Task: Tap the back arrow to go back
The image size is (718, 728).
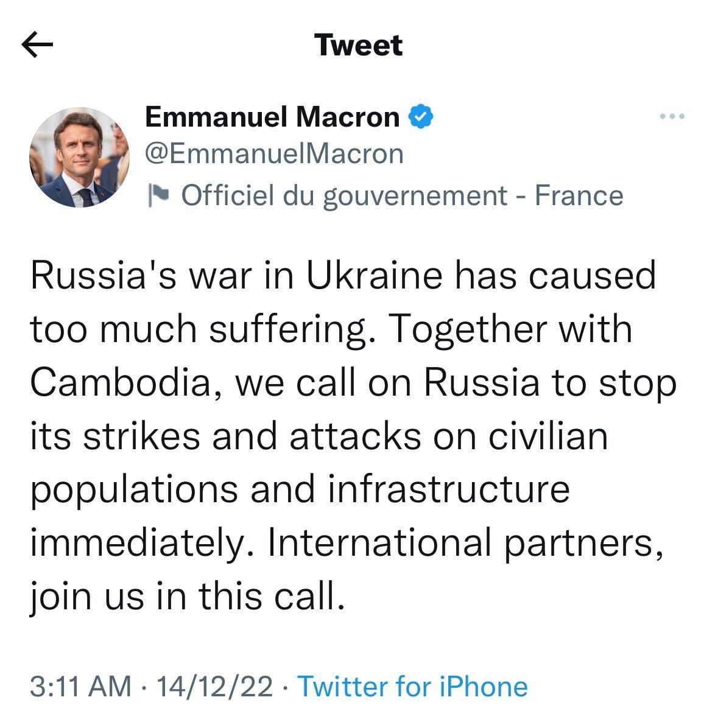Action: click(x=37, y=45)
